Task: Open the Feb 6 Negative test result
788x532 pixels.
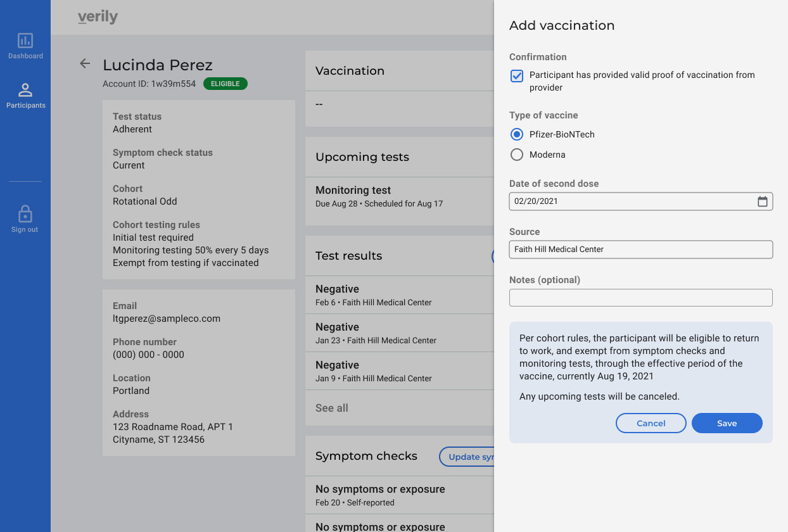Action: point(400,295)
